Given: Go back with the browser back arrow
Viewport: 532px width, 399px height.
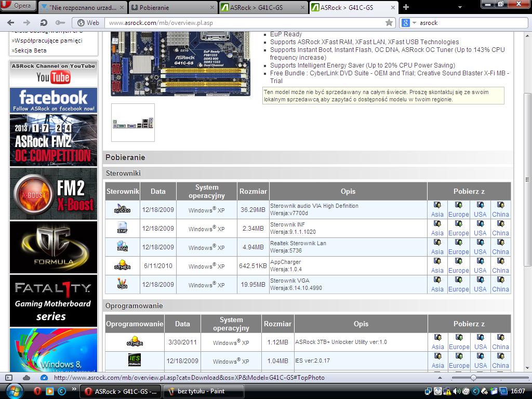Looking at the screenshot, I should click(x=11, y=23).
